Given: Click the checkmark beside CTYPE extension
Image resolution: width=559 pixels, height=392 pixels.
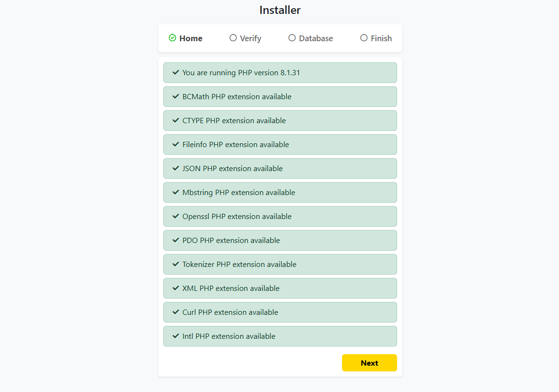Looking at the screenshot, I should point(175,120).
